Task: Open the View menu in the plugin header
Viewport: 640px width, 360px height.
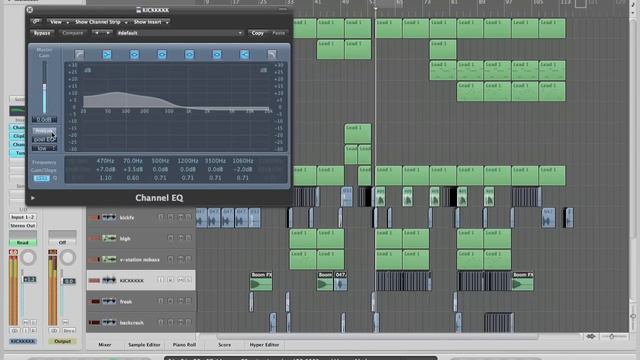Action: [x=58, y=22]
